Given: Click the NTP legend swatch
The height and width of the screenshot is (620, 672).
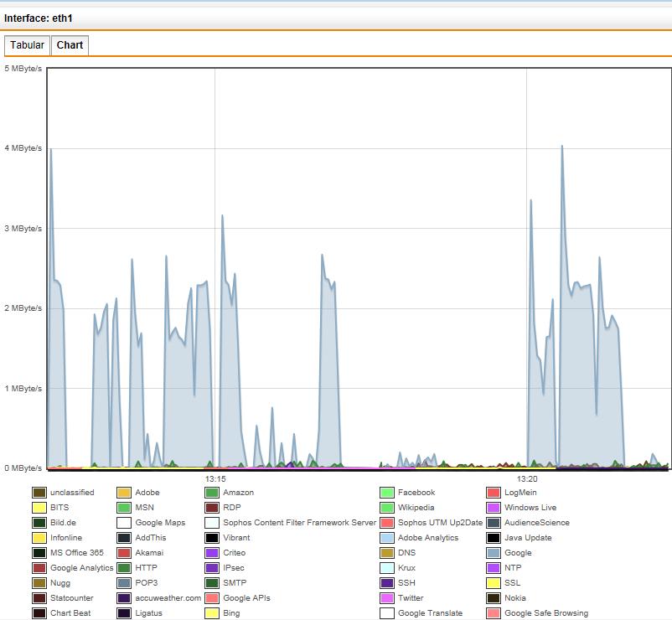Looking at the screenshot, I should click(494, 568).
